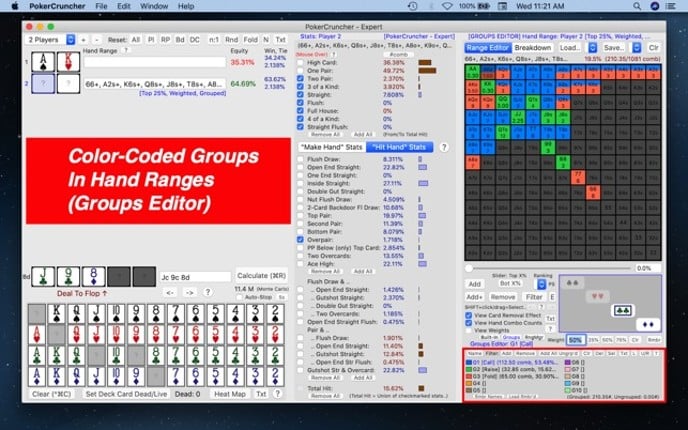Enable the Flush Draw checkbox
688x430 pixels.
[300, 159]
